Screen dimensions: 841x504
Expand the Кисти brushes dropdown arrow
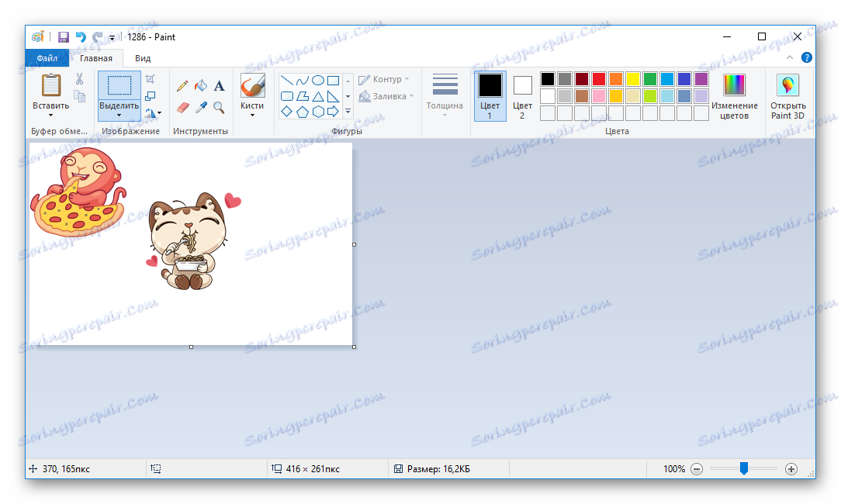[252, 115]
